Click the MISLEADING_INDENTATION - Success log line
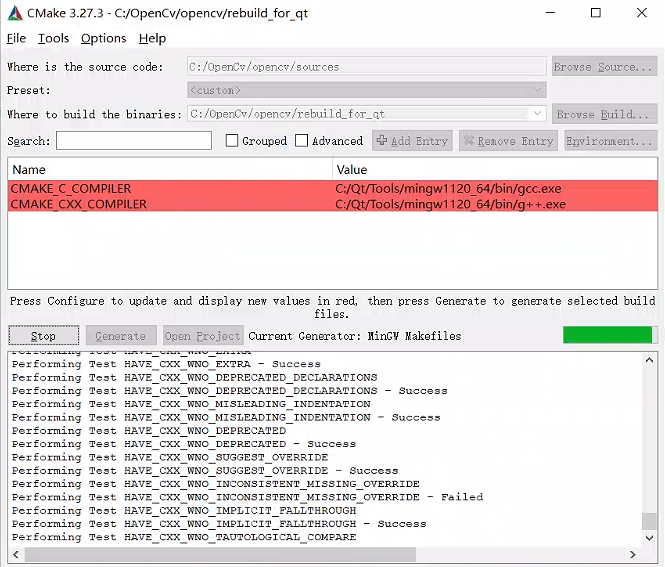The height and width of the screenshot is (567, 665). [226, 417]
